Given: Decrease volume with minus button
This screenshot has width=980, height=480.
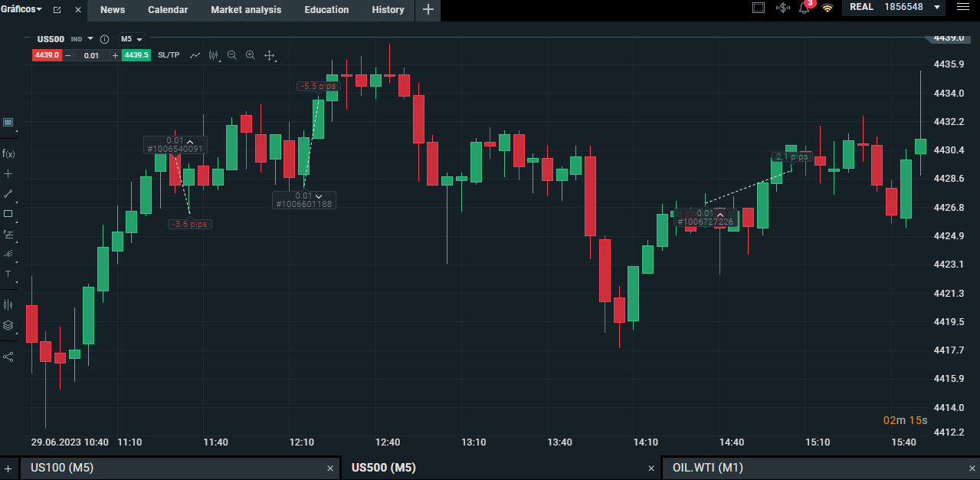Looking at the screenshot, I should tap(67, 55).
